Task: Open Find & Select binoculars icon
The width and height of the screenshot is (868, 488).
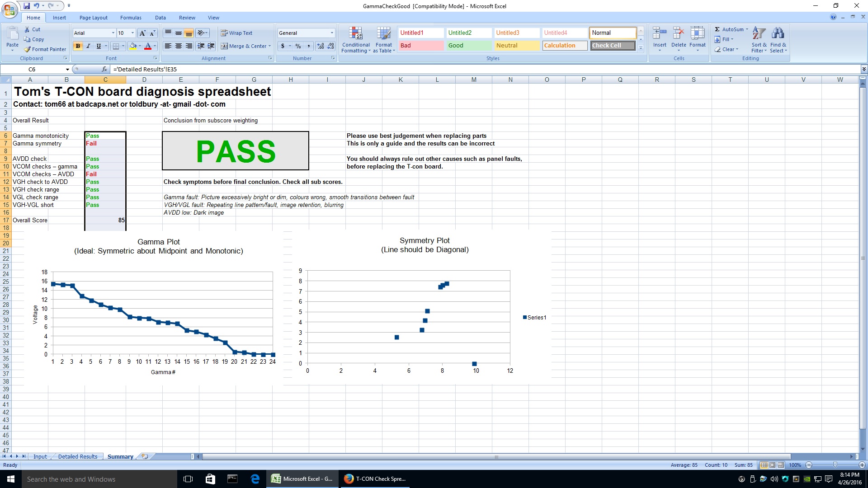Action: (778, 34)
